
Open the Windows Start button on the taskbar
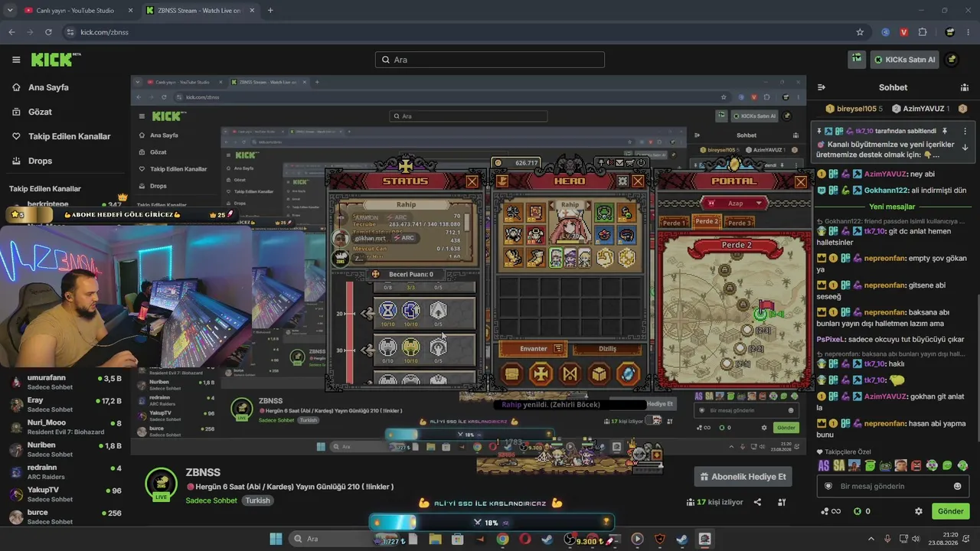276,539
